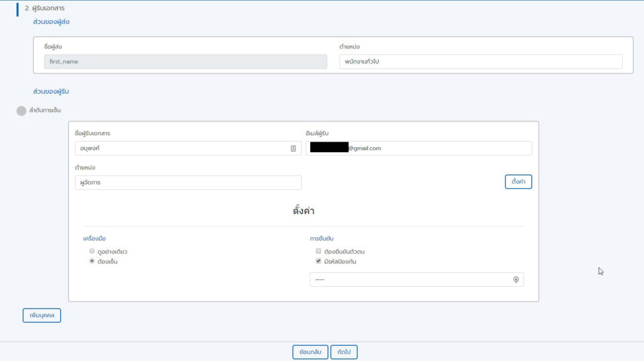Check the ต้องยืนยันตัวตน checkbox

(x=318, y=251)
